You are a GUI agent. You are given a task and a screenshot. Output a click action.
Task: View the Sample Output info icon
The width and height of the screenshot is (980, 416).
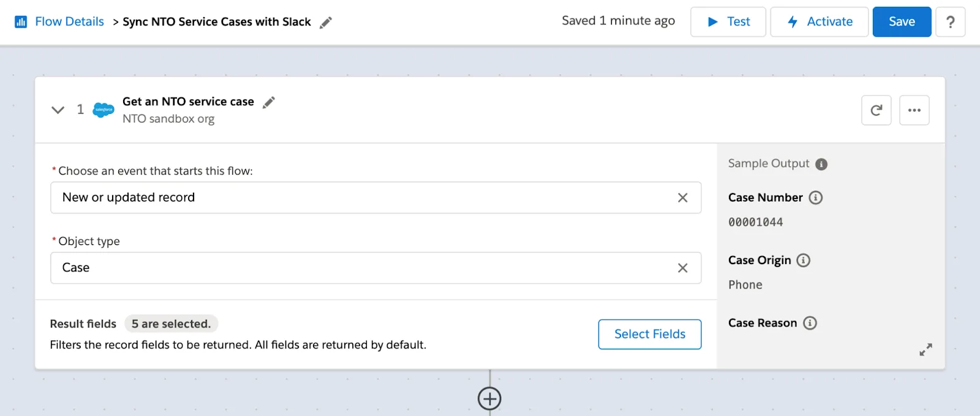[821, 164]
